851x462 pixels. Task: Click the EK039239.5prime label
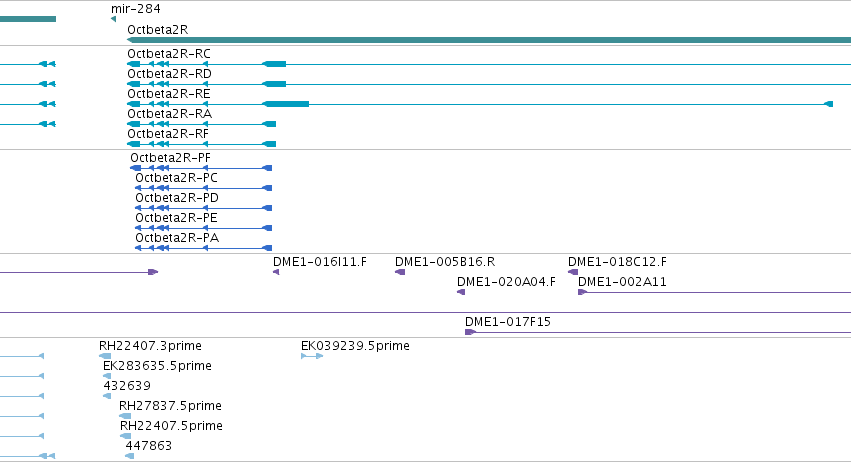[355, 346]
